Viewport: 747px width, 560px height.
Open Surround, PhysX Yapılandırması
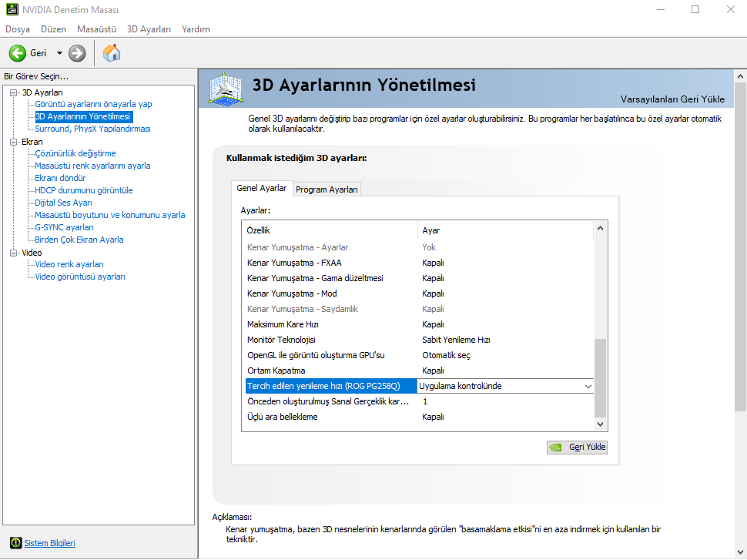click(x=92, y=129)
